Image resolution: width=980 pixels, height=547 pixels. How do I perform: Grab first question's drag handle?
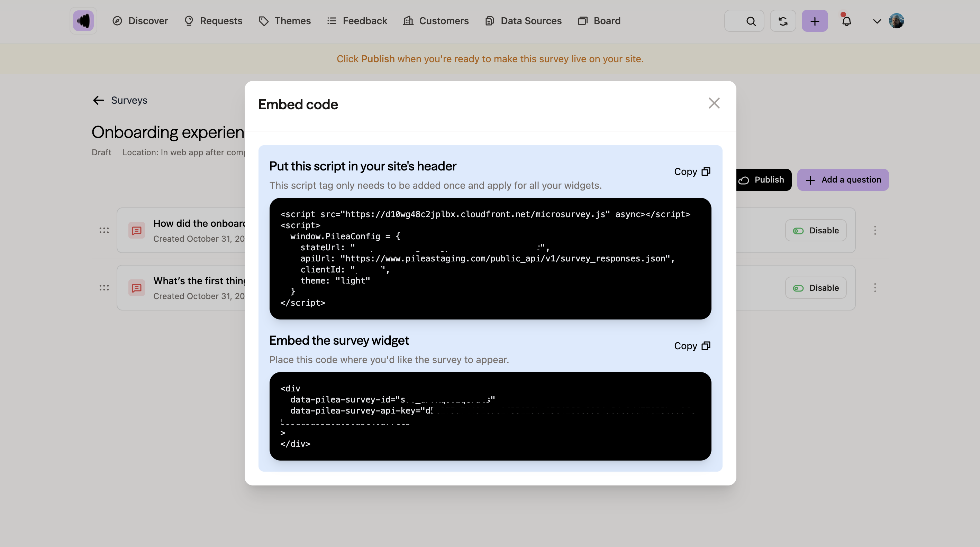(x=104, y=230)
